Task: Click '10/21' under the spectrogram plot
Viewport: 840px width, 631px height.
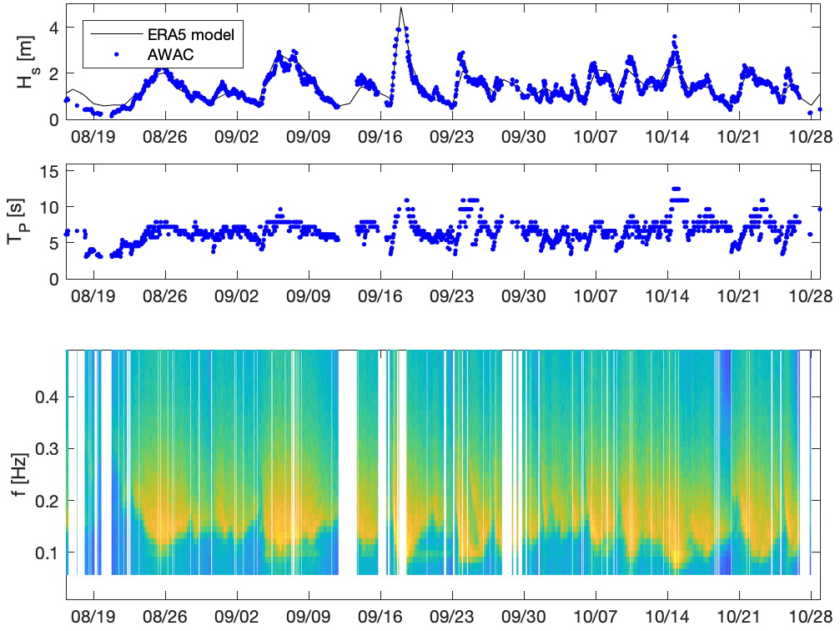Action: pyautogui.click(x=739, y=616)
